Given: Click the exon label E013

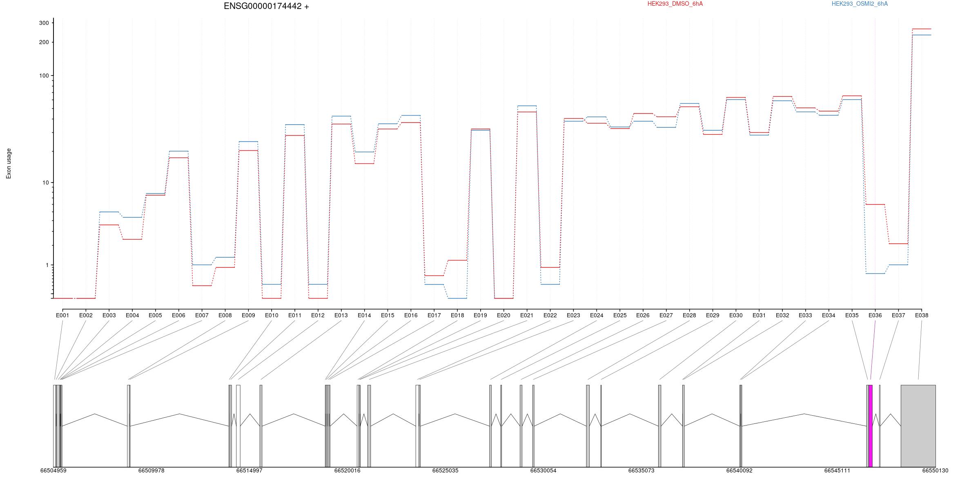Looking at the screenshot, I should (x=341, y=315).
